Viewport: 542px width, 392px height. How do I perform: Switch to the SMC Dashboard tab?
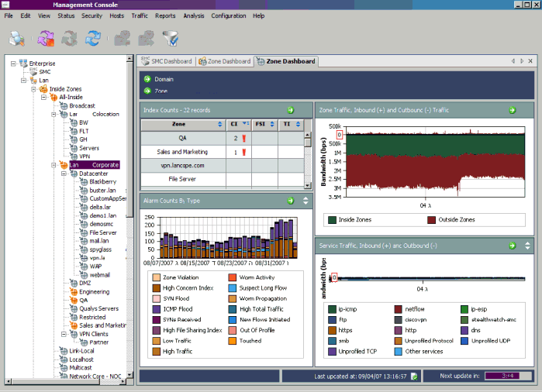click(x=166, y=61)
